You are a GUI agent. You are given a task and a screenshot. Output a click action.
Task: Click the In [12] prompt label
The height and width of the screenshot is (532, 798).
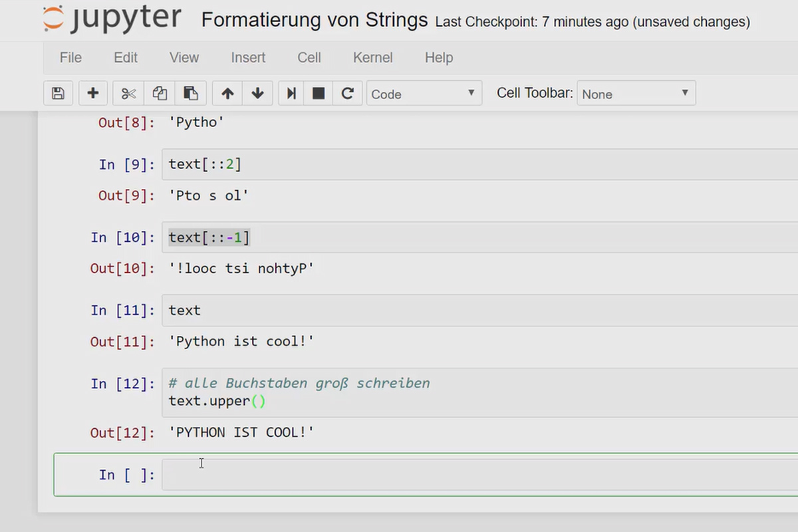click(x=122, y=384)
